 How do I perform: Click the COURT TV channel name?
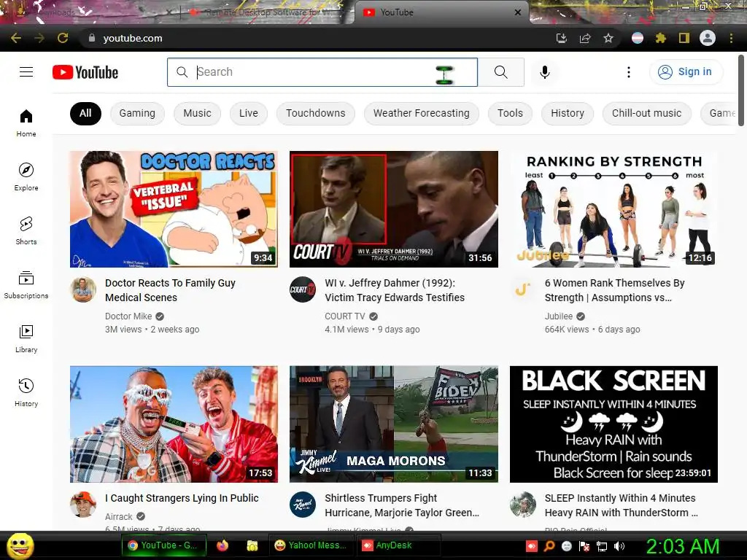tap(345, 316)
